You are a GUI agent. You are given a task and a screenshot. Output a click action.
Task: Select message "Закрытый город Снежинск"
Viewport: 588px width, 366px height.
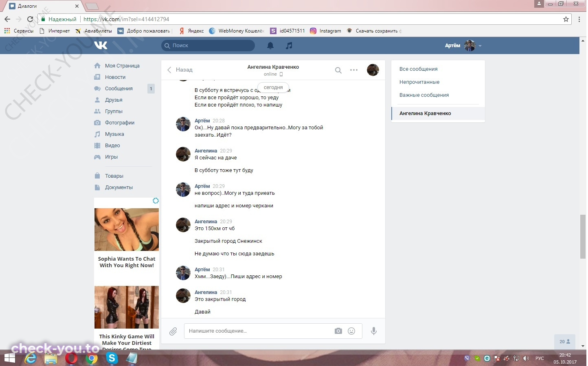click(228, 241)
